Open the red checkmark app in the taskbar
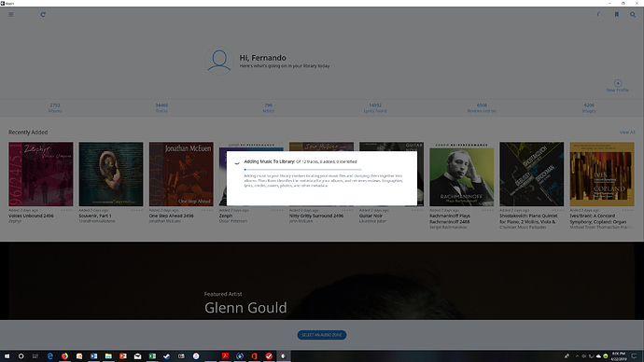644x362 pixels. 269,356
